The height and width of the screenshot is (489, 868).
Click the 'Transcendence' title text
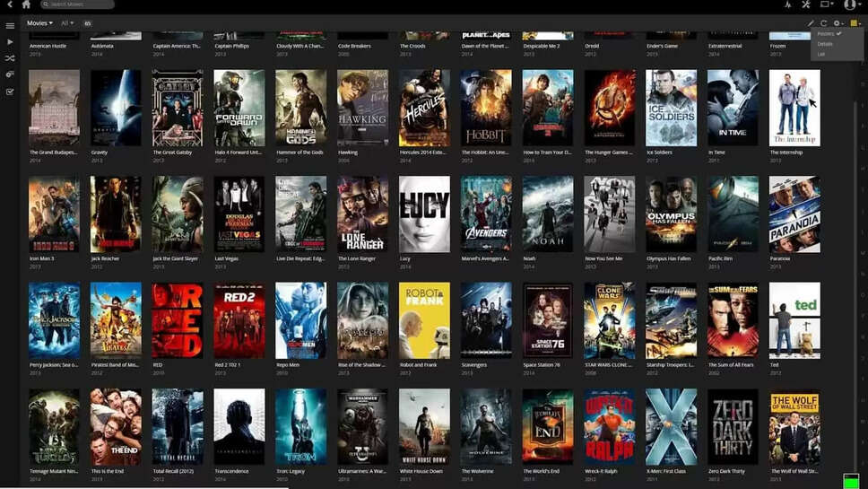pos(231,471)
